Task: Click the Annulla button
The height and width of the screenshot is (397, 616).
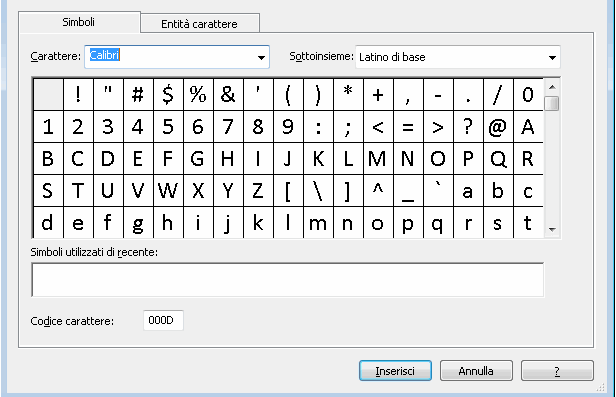Action: (476, 371)
